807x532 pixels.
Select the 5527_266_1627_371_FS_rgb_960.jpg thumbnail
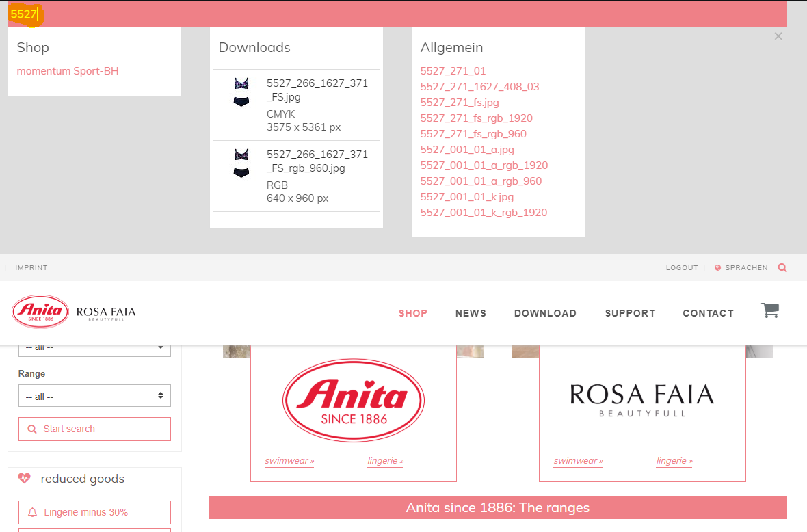(241, 163)
